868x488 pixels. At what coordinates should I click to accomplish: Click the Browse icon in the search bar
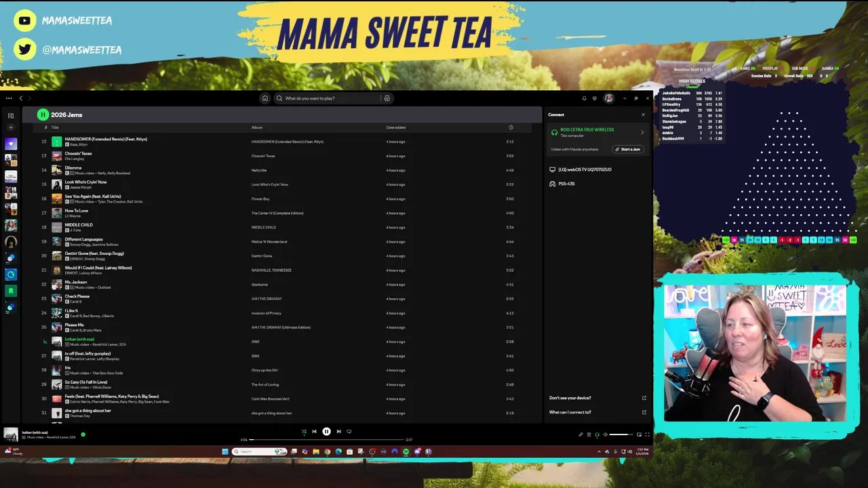(387, 98)
